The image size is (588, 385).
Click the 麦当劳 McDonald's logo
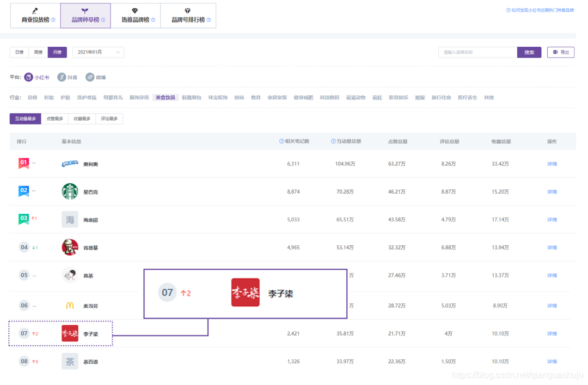(70, 306)
